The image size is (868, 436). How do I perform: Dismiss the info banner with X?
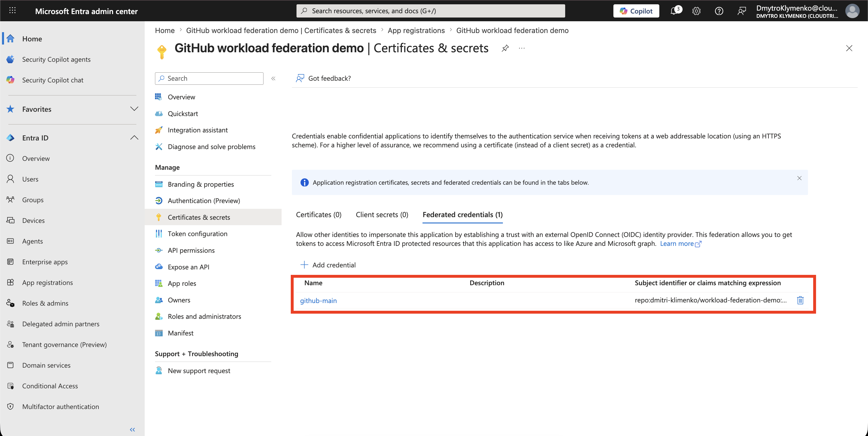pyautogui.click(x=799, y=178)
